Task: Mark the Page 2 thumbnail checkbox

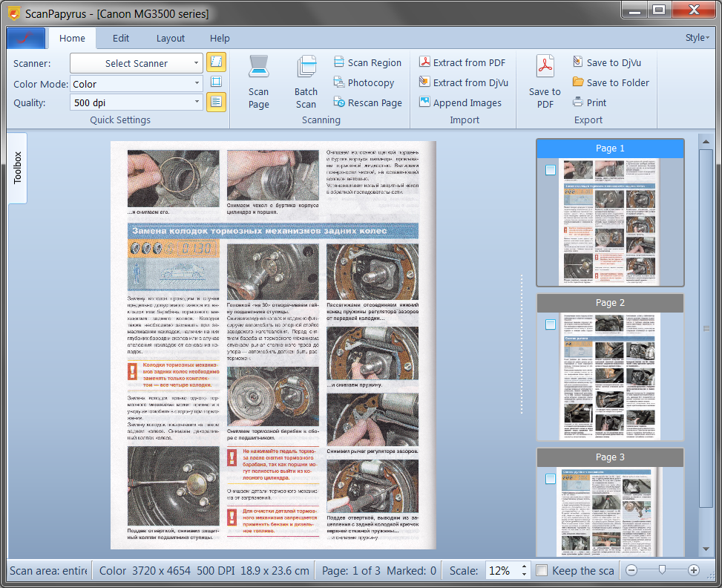Action: click(x=550, y=324)
